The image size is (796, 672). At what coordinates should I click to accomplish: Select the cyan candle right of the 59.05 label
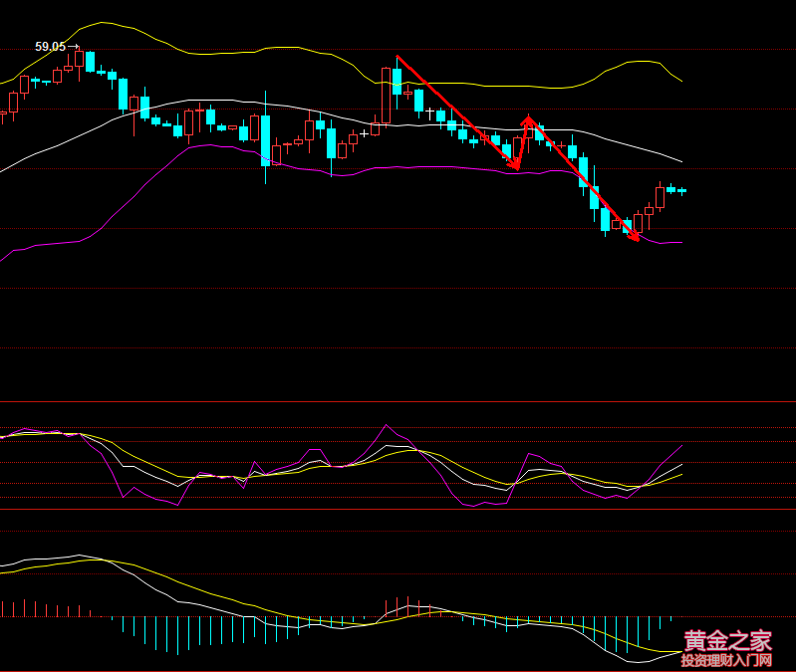(x=90, y=62)
